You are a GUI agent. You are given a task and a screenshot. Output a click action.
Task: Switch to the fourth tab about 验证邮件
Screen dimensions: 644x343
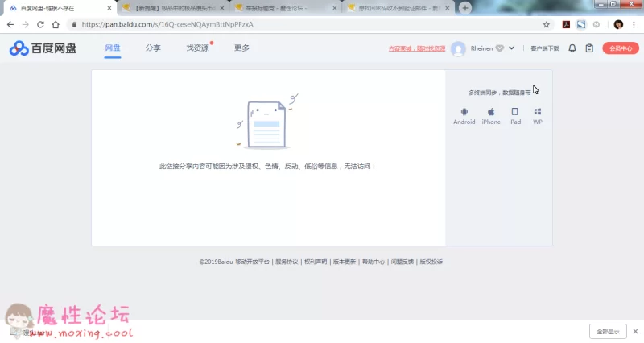click(398, 8)
